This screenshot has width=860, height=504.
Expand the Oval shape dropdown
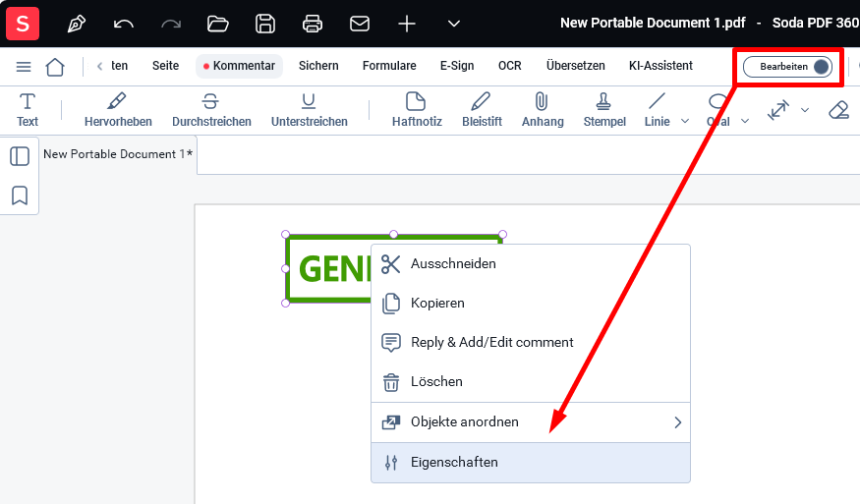[745, 121]
